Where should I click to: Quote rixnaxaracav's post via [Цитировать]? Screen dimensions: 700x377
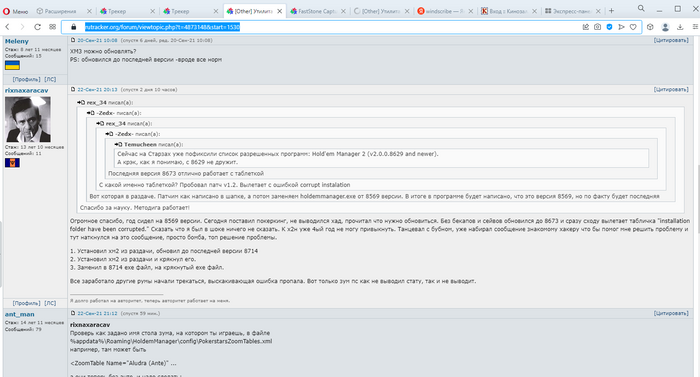[x=671, y=89]
